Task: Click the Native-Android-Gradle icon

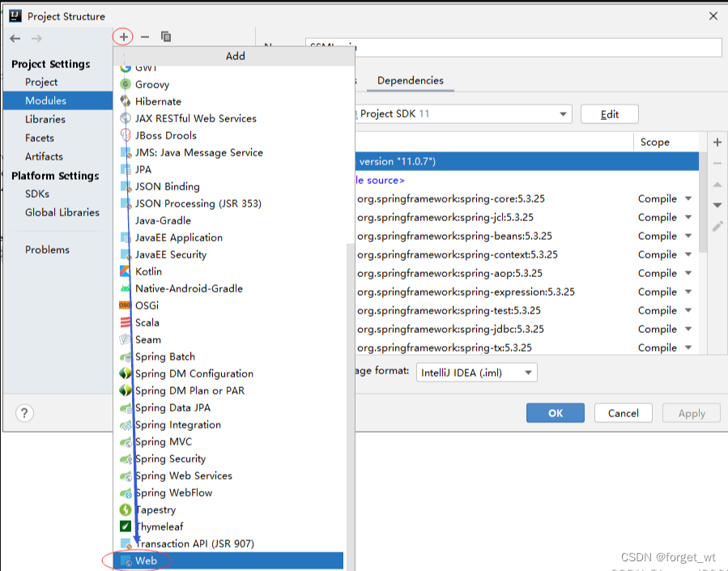Action: 125,288
